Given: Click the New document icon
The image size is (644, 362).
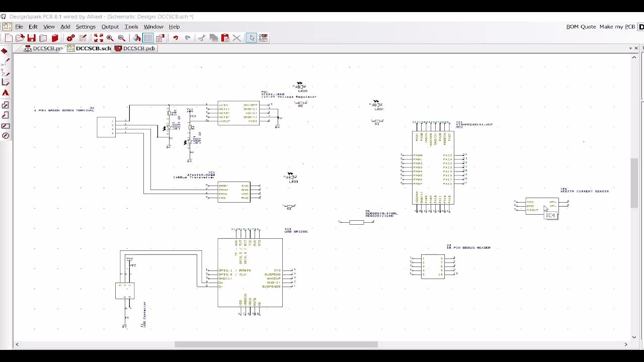Looking at the screenshot, I should (x=9, y=38).
